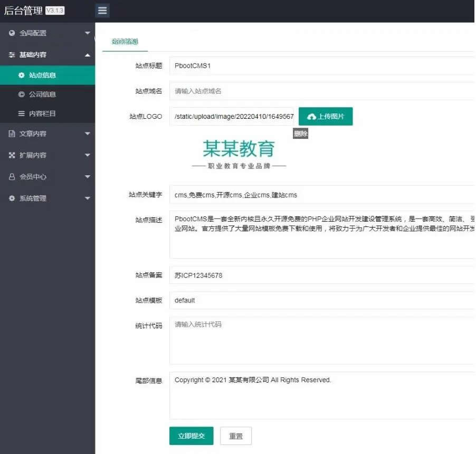The image size is (476, 454).
Task: Click the 站点模板 field showing default
Action: pos(322,300)
